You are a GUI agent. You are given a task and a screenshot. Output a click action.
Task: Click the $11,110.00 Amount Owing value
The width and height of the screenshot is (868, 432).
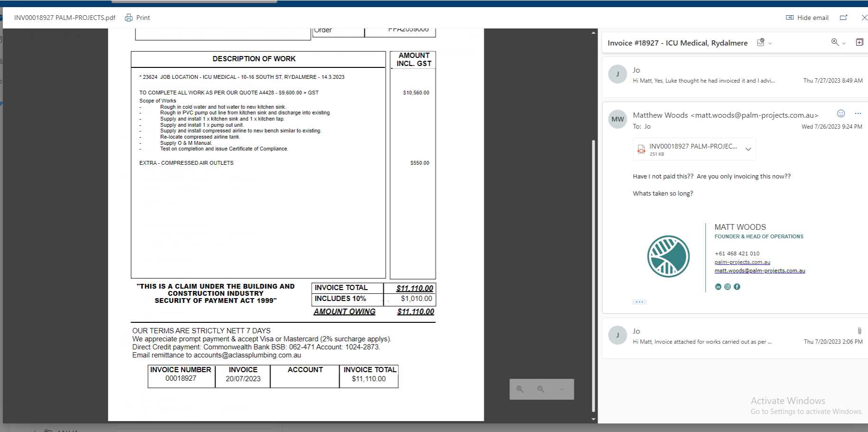click(x=416, y=311)
